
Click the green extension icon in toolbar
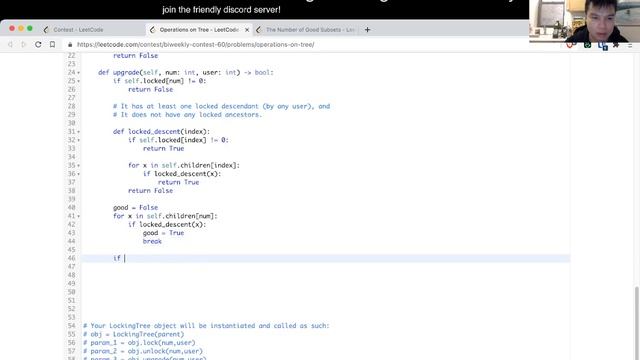[587, 45]
